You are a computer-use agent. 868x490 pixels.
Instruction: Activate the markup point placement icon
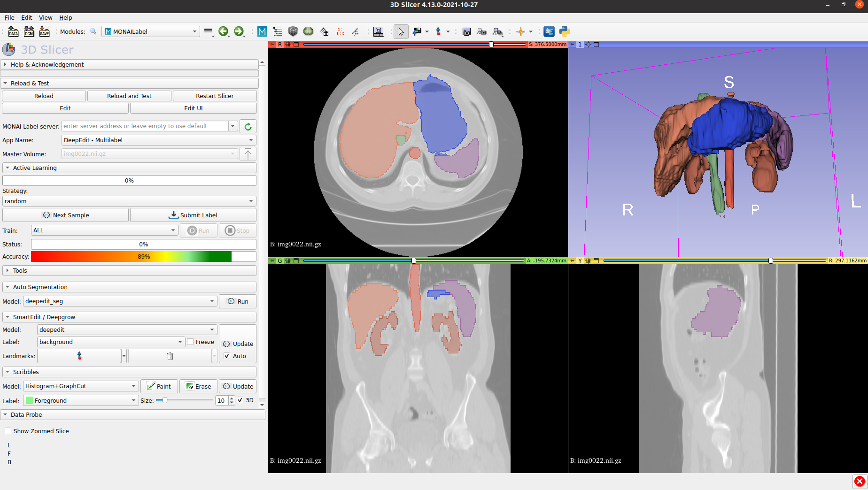(438, 31)
